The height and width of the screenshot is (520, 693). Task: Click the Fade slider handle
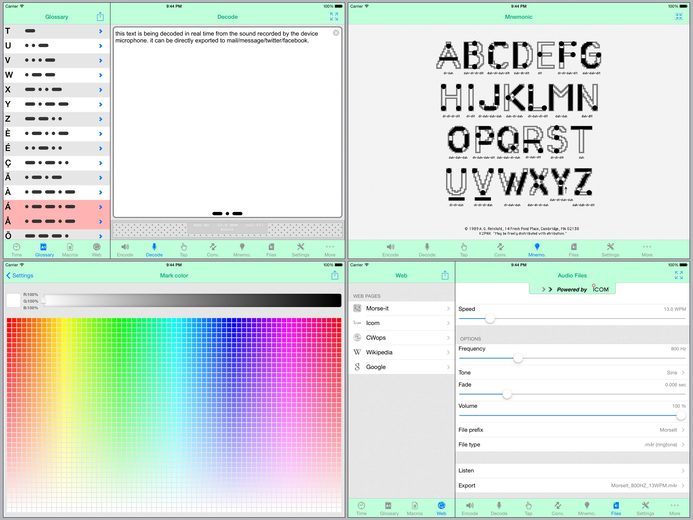pos(507,394)
